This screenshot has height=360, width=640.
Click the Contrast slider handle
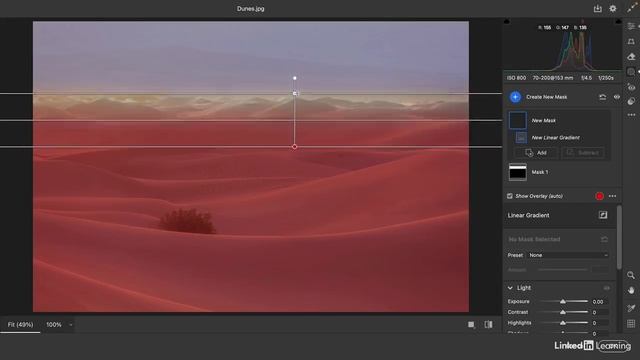point(563,312)
